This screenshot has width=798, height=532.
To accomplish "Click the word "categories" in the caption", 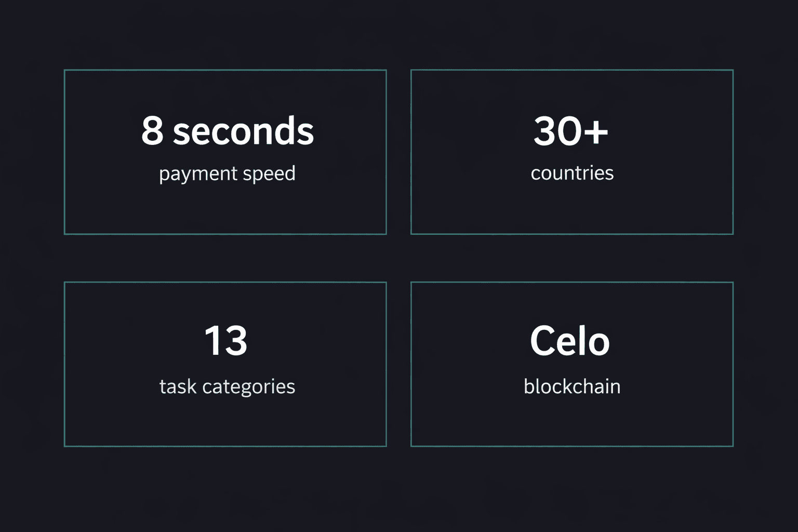I will coord(249,387).
